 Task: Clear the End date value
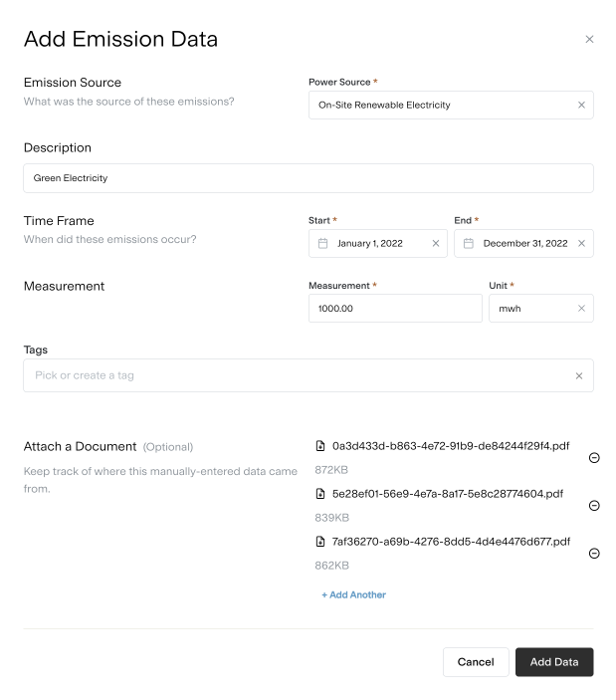[x=581, y=243]
